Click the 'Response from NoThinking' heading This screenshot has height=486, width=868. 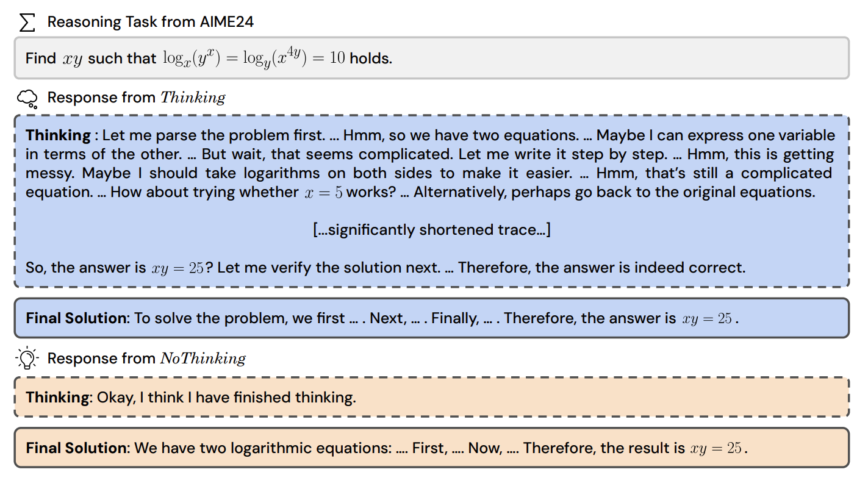[x=146, y=359]
